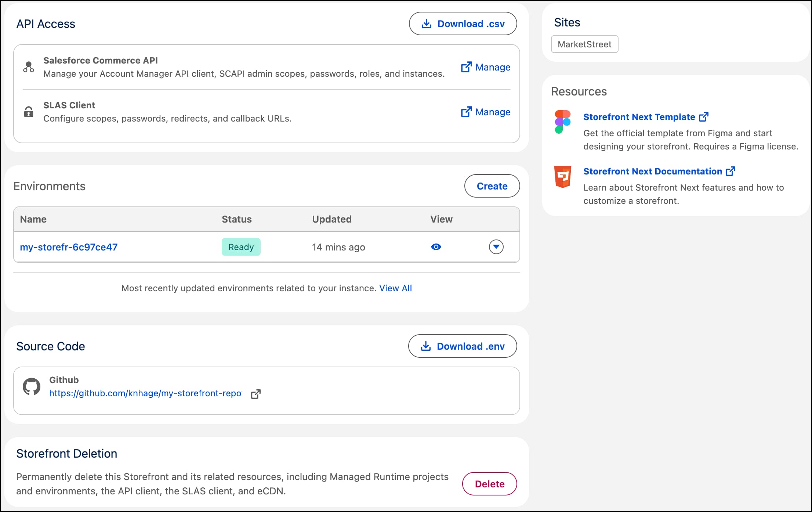Click the Delete storefront button
This screenshot has width=812, height=512.
click(489, 484)
